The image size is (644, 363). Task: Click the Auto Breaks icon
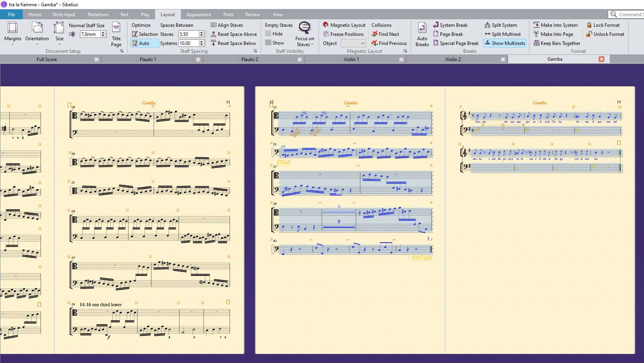tap(422, 34)
